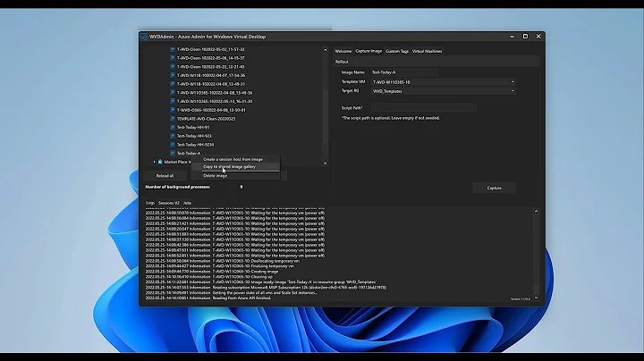Screen dimensions: 644x361
Task: Click the Rollout section header
Action: tap(436, 62)
